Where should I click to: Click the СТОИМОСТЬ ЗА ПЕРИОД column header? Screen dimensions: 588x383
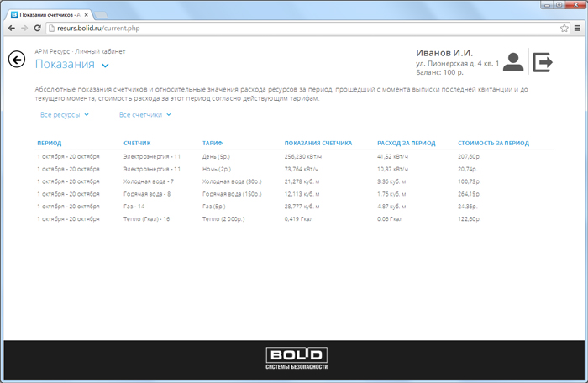(493, 144)
